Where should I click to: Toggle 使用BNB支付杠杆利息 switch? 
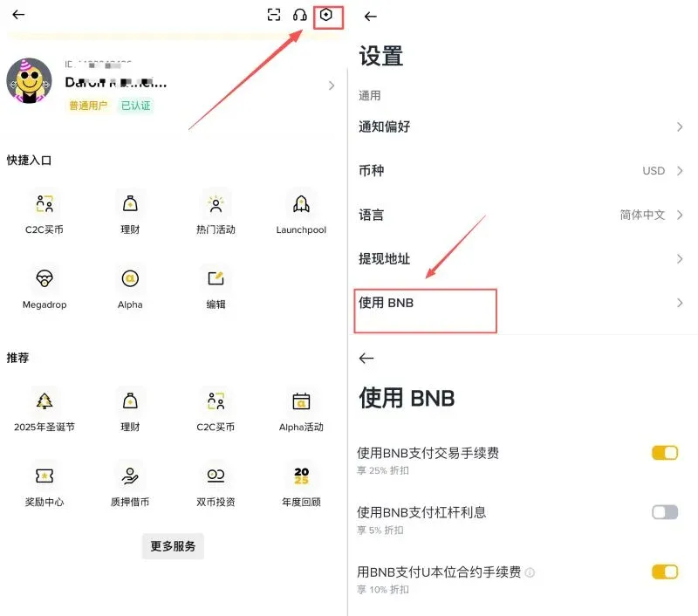[x=665, y=512]
